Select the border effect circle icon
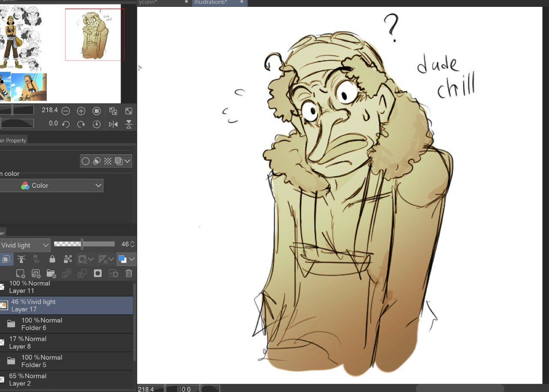Viewport: 549px width, 392px height. pos(86,161)
